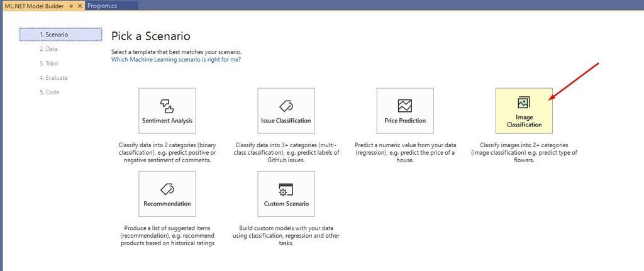The image size is (644, 271).
Task: Go to step 3. Train
Action: (48, 64)
